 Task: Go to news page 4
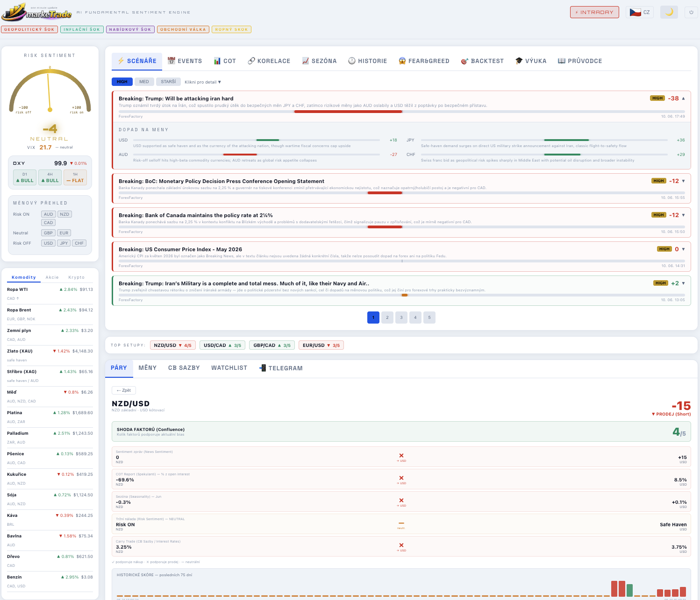(x=415, y=318)
